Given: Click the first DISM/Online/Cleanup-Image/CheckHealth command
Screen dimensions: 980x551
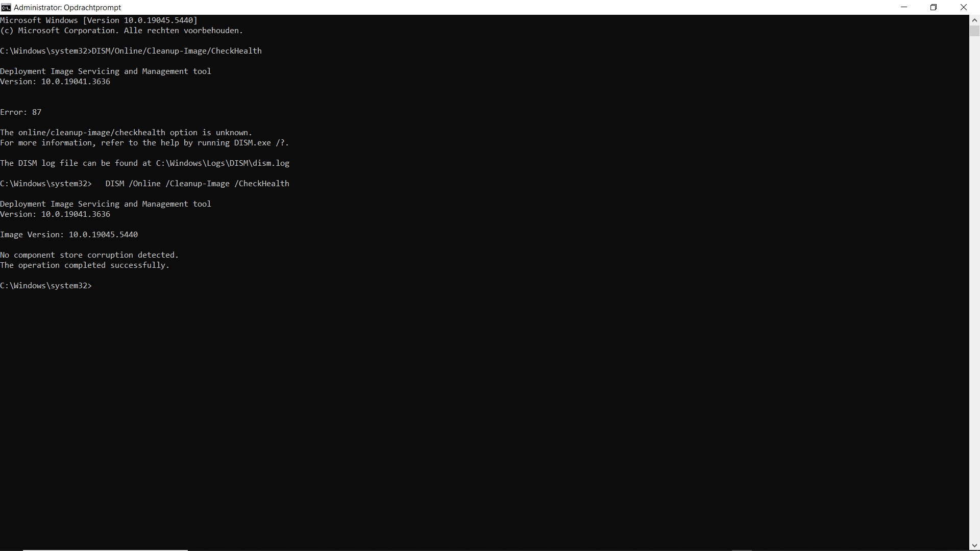Looking at the screenshot, I should click(177, 51).
